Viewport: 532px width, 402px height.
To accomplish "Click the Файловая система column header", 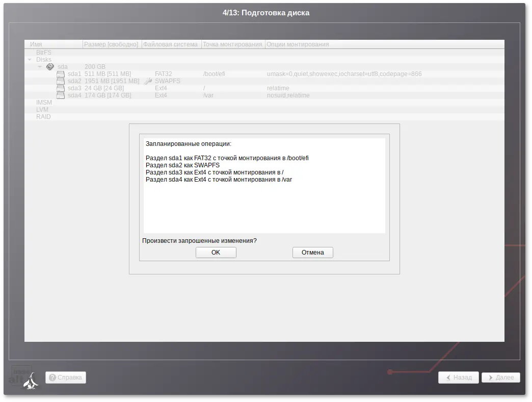I will (x=171, y=44).
